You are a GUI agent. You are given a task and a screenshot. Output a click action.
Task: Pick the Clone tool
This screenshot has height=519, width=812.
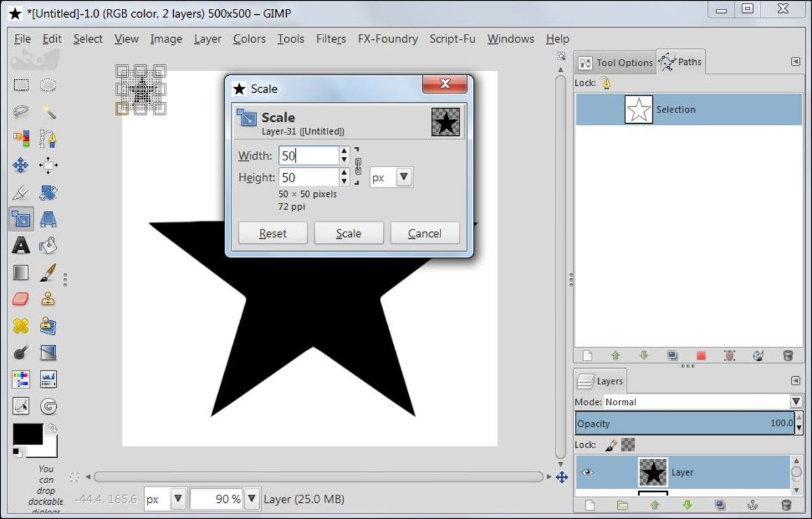49,299
